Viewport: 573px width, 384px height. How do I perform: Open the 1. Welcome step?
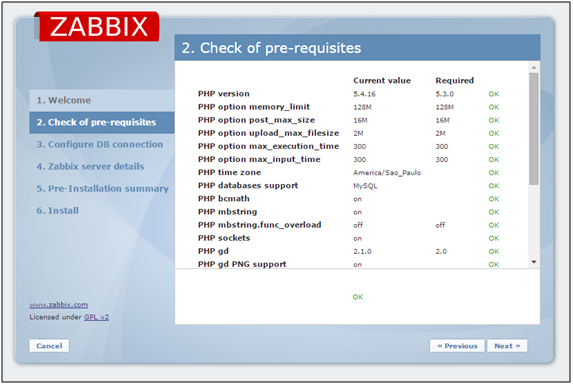pos(102,100)
